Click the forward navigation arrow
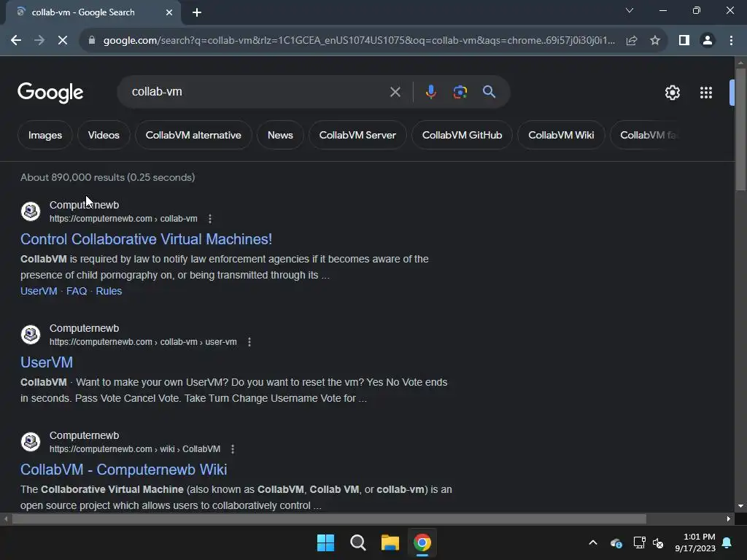This screenshot has height=560, width=747. (39, 41)
